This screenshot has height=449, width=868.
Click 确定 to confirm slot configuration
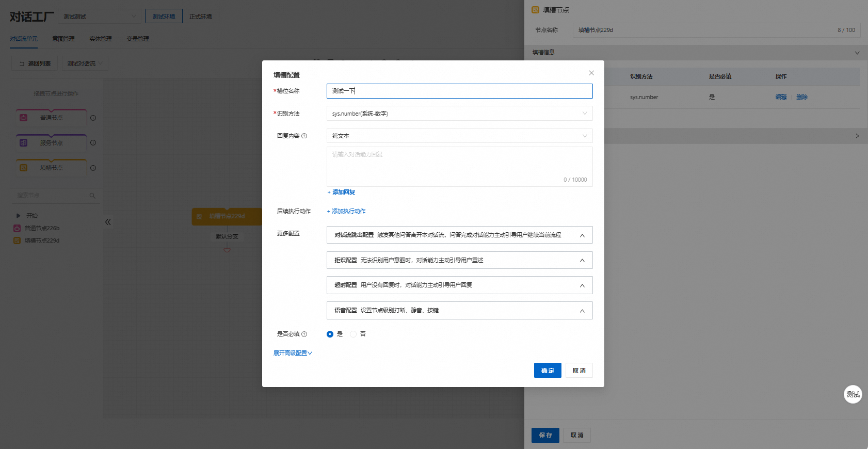point(548,371)
